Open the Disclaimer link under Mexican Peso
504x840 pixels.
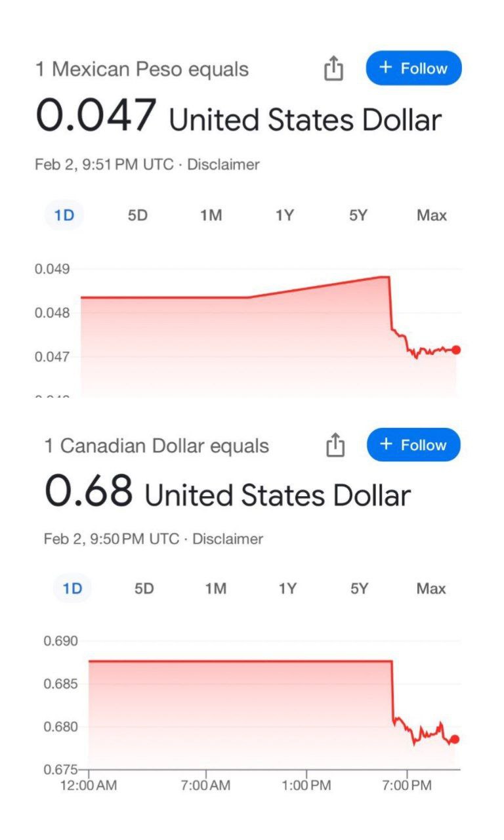223,164
